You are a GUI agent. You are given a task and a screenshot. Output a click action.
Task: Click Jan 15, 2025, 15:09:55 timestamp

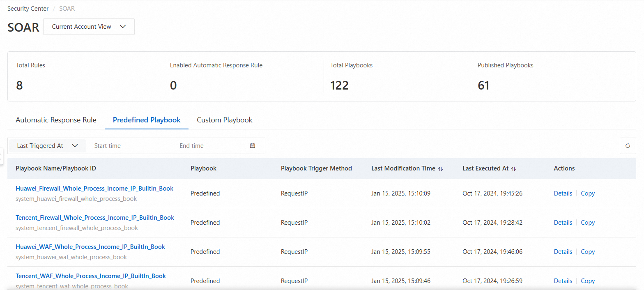point(401,252)
